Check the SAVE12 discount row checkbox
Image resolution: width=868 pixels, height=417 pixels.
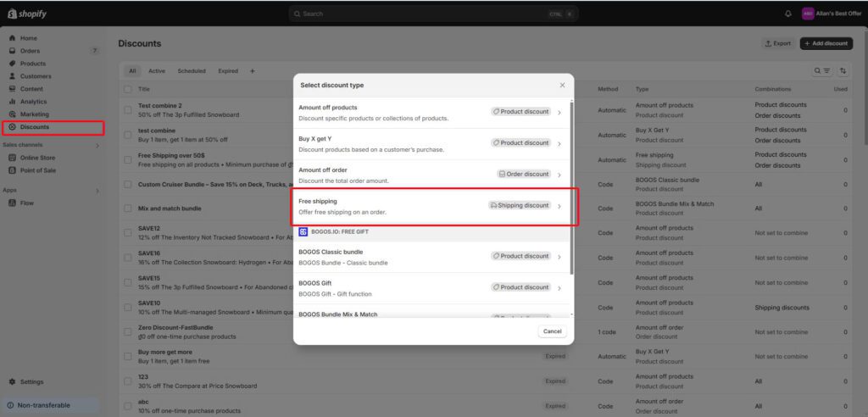pyautogui.click(x=128, y=232)
